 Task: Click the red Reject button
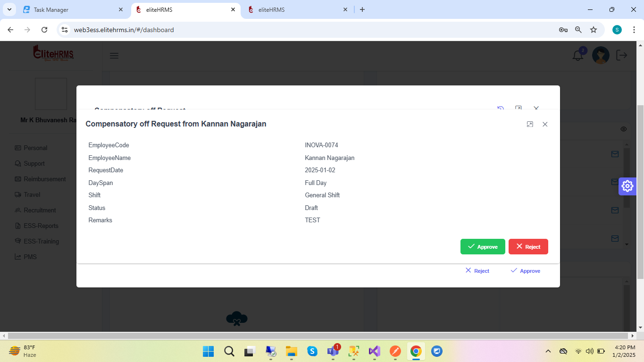[528, 247]
